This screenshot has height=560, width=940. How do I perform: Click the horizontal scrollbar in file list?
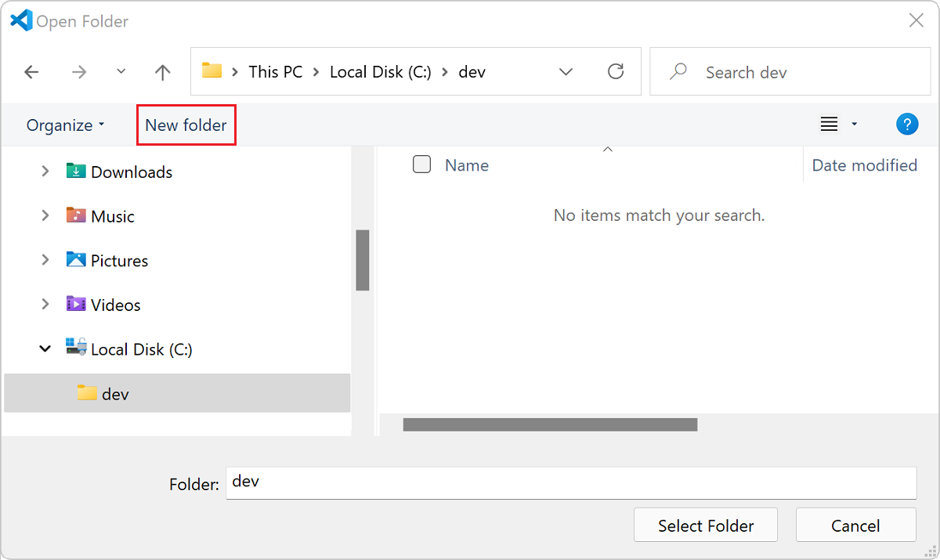pos(550,425)
